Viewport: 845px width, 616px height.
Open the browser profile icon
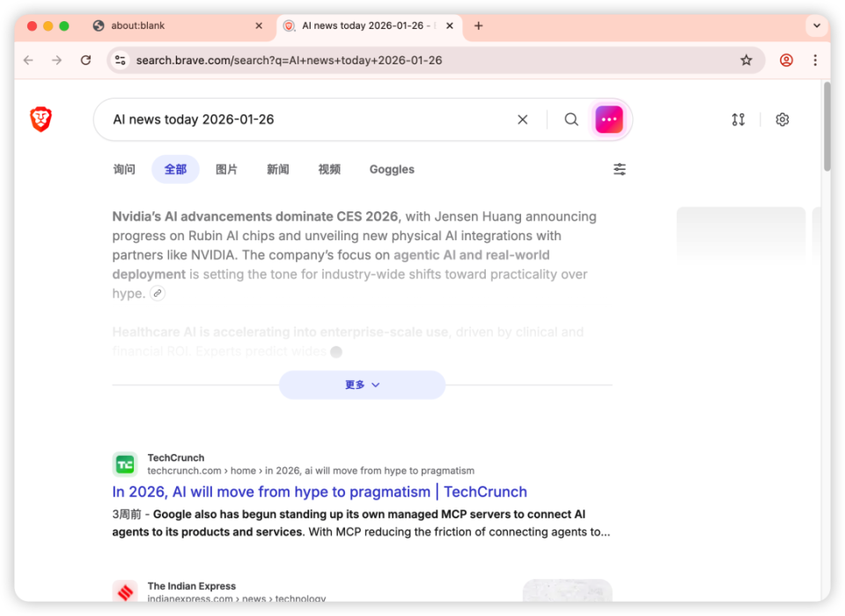[786, 60]
